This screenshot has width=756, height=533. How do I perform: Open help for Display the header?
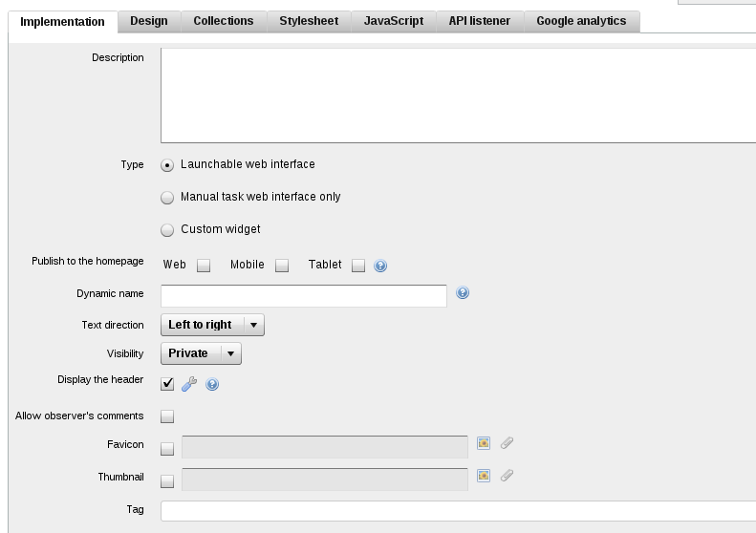[x=212, y=384]
